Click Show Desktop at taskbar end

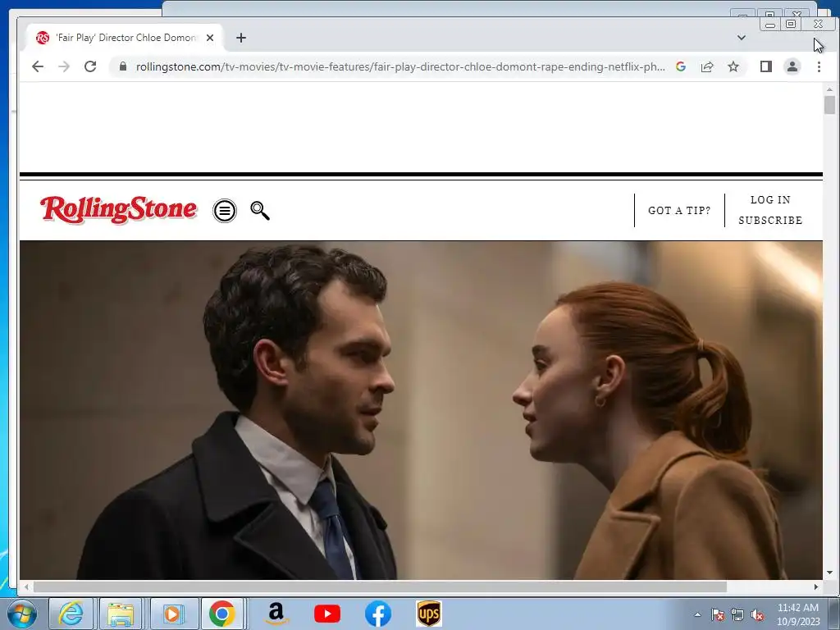(835, 614)
